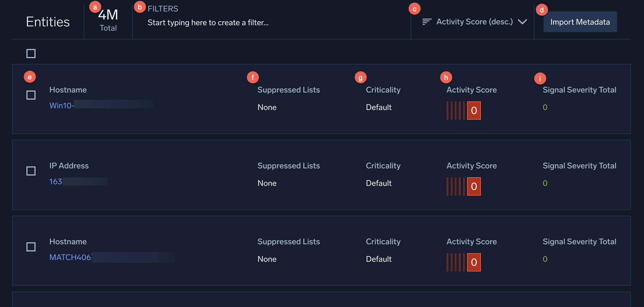Click the sort direction icon beside Activity Score
Image resolution: width=644 pixels, height=307 pixels.
pyautogui.click(x=426, y=21)
